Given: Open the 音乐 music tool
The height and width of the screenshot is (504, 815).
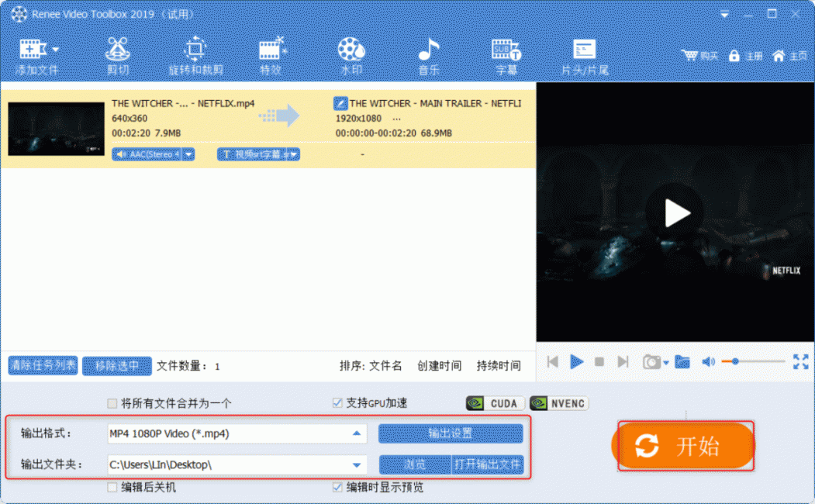Looking at the screenshot, I should pyautogui.click(x=429, y=56).
